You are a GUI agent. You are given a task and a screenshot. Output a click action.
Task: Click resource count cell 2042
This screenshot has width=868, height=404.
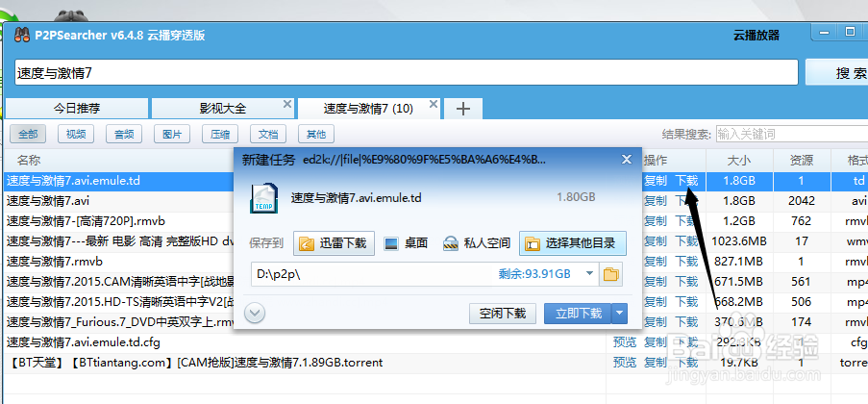pyautogui.click(x=801, y=201)
